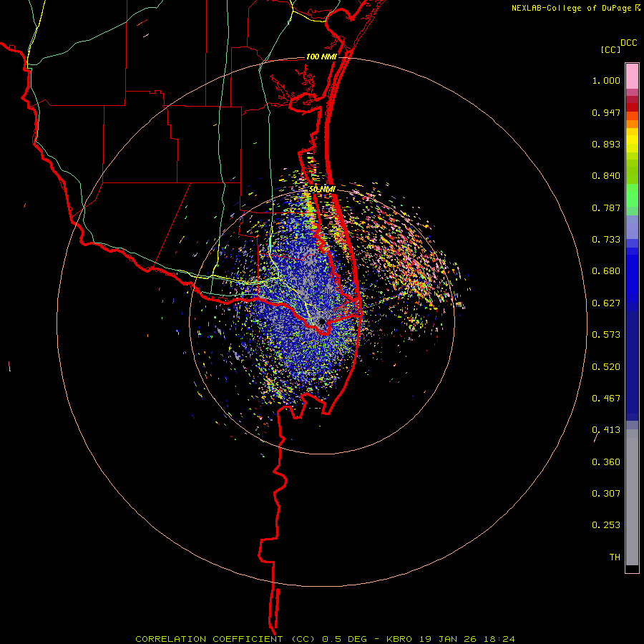Click the 0.520 color scale value
644x644 pixels.
[x=606, y=367]
